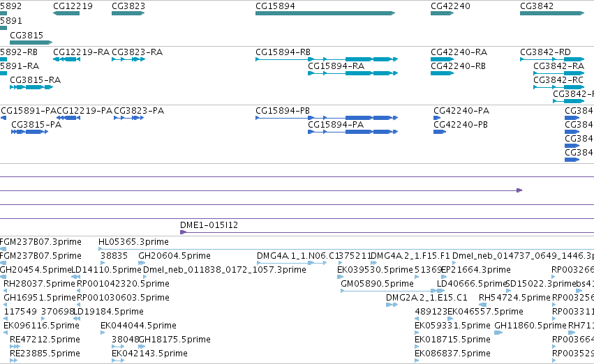This screenshot has width=594, height=364.
Task: Open the CG42240 gene entry
Action: (x=450, y=6)
